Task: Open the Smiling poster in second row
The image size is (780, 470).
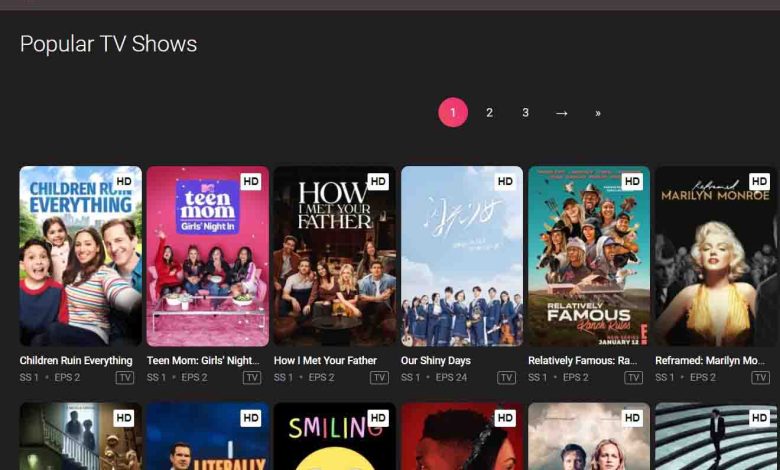Action: point(335,436)
